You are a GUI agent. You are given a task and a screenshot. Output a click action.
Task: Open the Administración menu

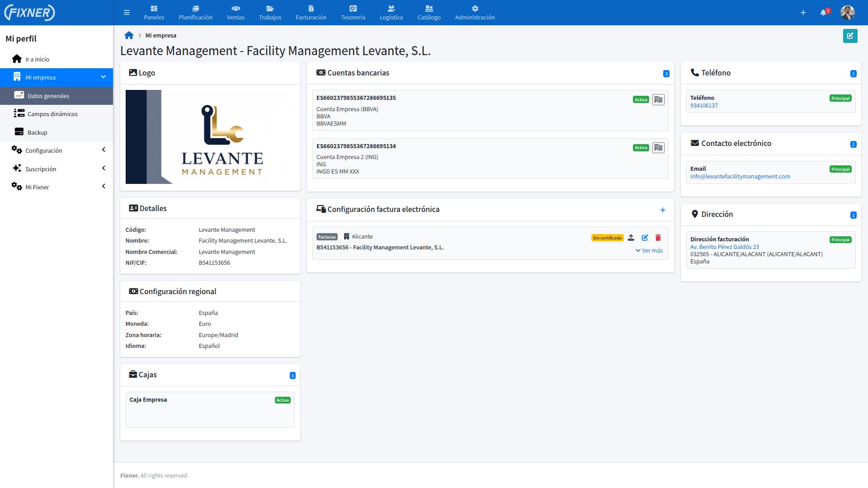click(x=475, y=13)
